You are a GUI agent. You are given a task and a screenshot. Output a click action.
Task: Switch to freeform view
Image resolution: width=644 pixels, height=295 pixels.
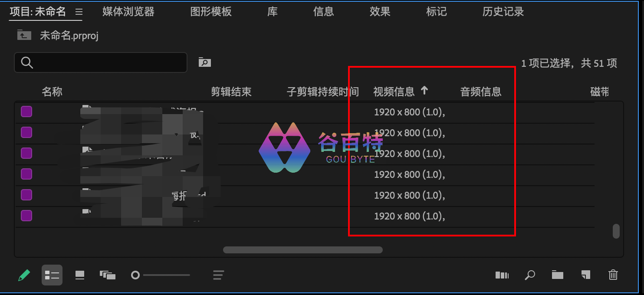coord(108,275)
